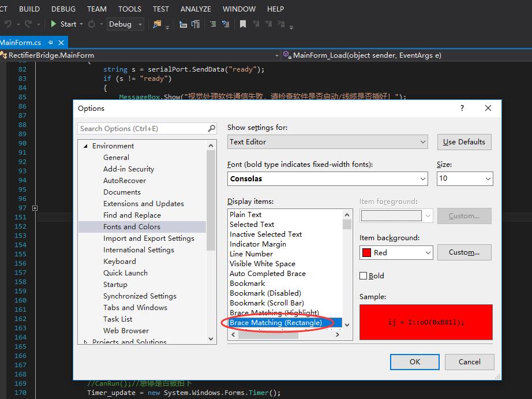Select Plain Text in Display items
The width and height of the screenshot is (532, 399).
click(x=245, y=215)
